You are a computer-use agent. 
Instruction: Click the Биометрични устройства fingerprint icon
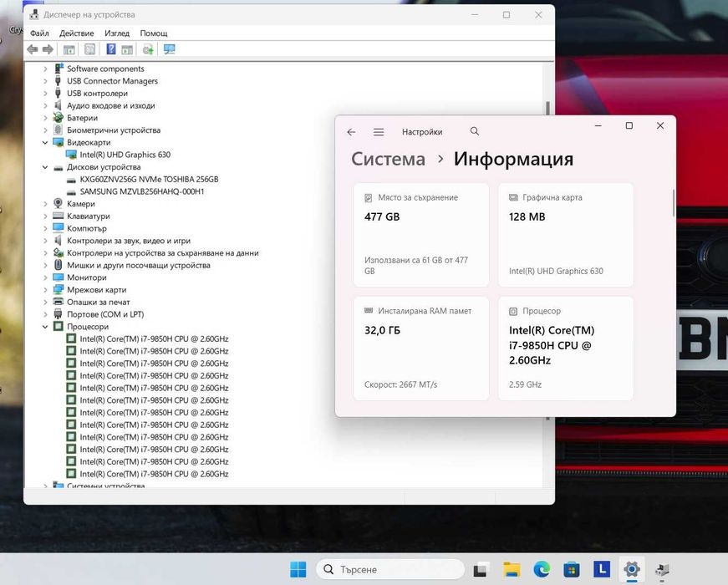pos(58,130)
